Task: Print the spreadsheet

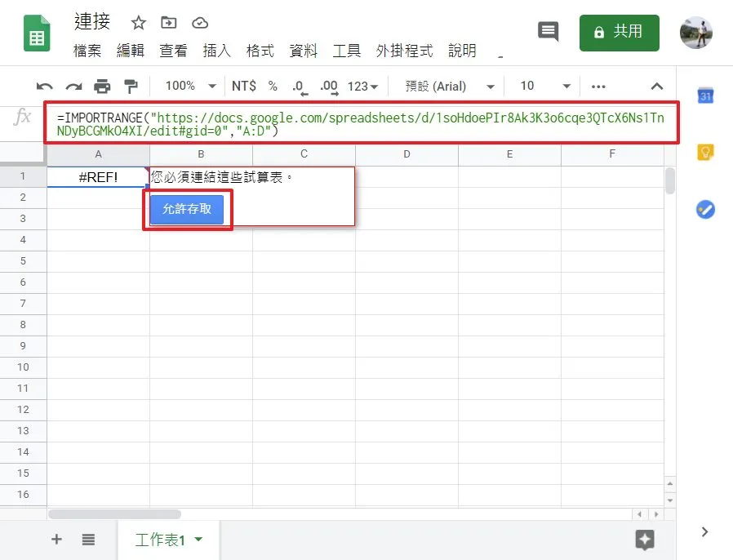Action: pos(102,87)
